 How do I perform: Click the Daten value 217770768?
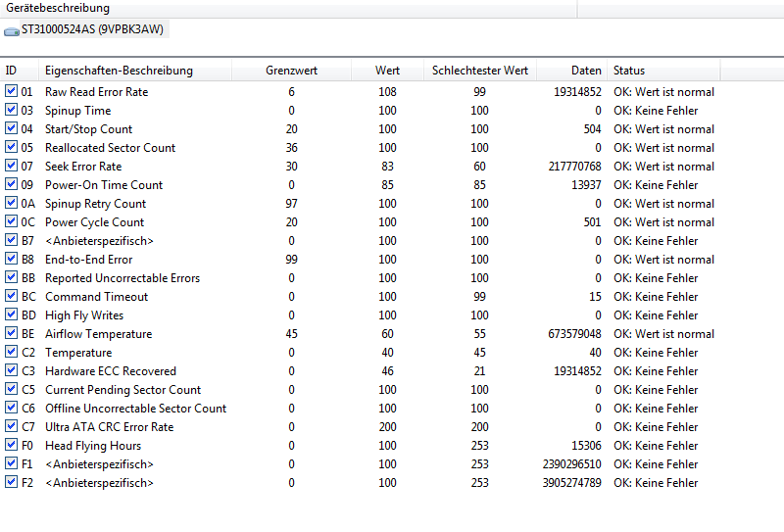575,167
